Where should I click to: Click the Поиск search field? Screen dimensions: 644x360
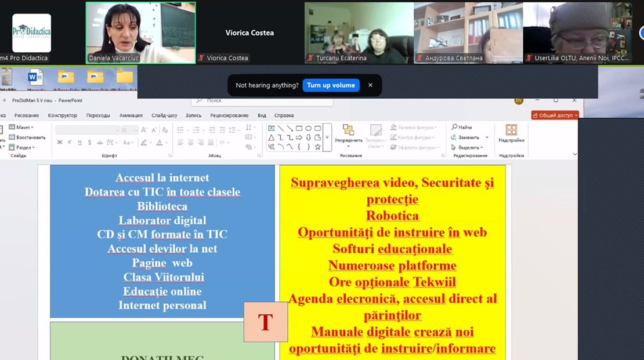261,101
